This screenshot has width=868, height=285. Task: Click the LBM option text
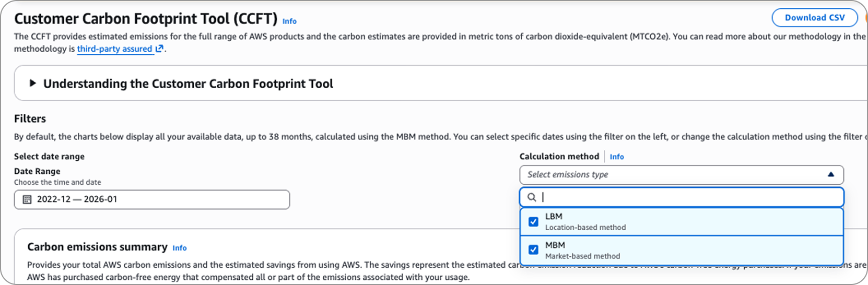coord(554,217)
